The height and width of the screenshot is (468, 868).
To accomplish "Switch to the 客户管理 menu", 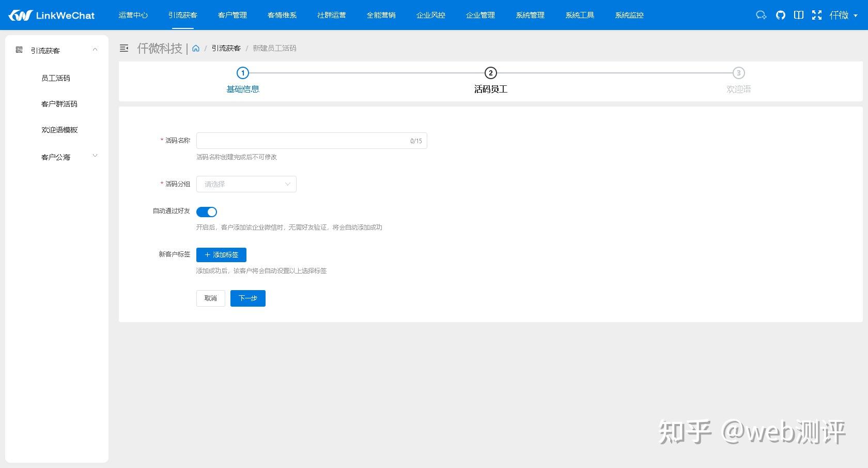I will point(232,15).
